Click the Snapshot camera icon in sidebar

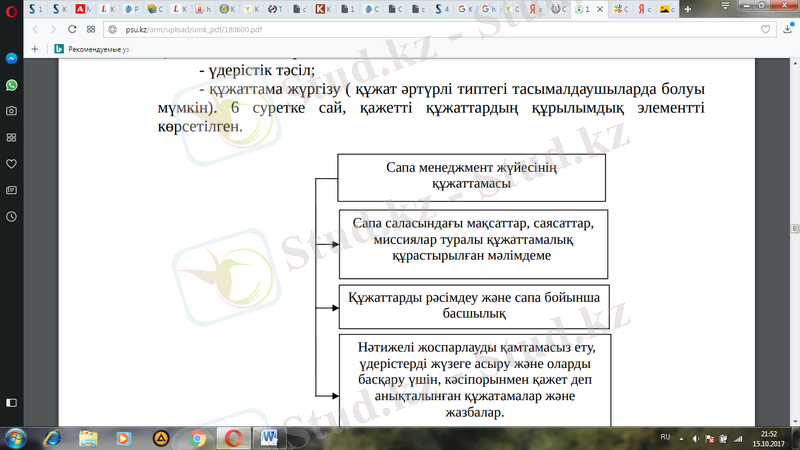(x=10, y=111)
